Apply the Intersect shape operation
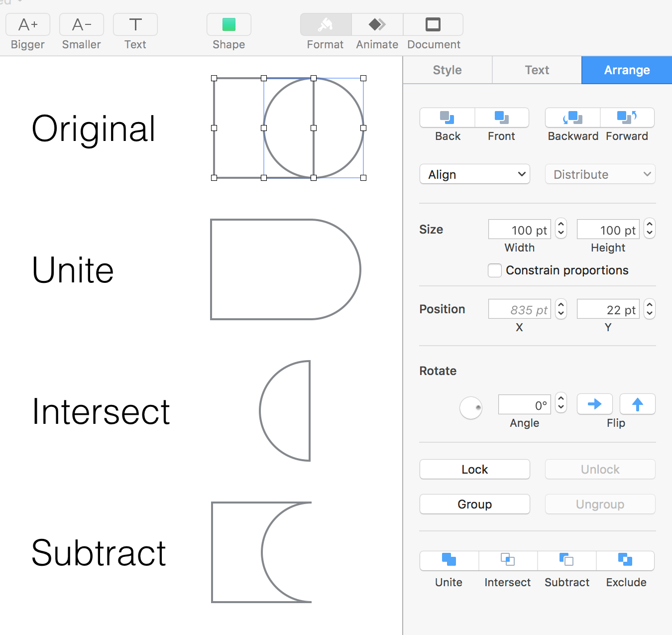672x635 pixels. tap(507, 568)
